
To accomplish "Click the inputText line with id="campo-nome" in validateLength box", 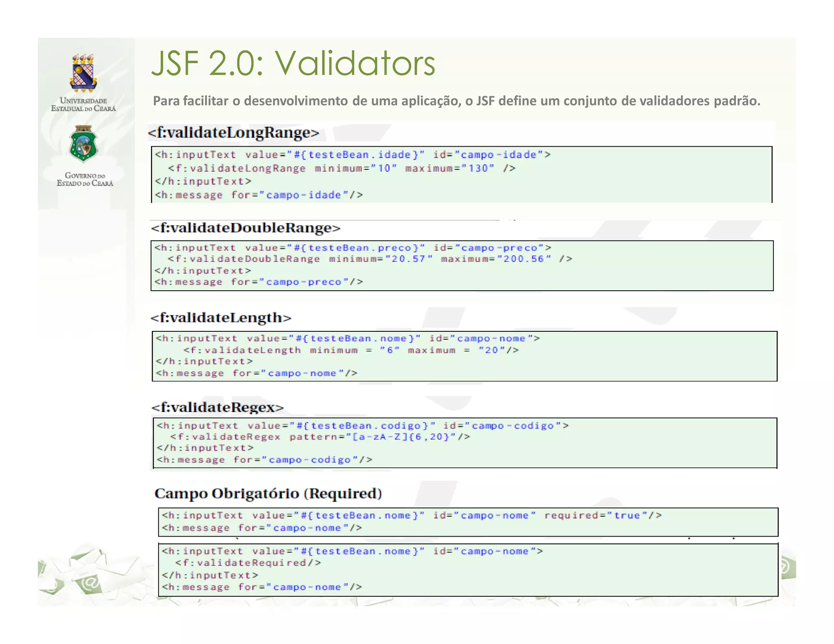I will (x=348, y=338).
